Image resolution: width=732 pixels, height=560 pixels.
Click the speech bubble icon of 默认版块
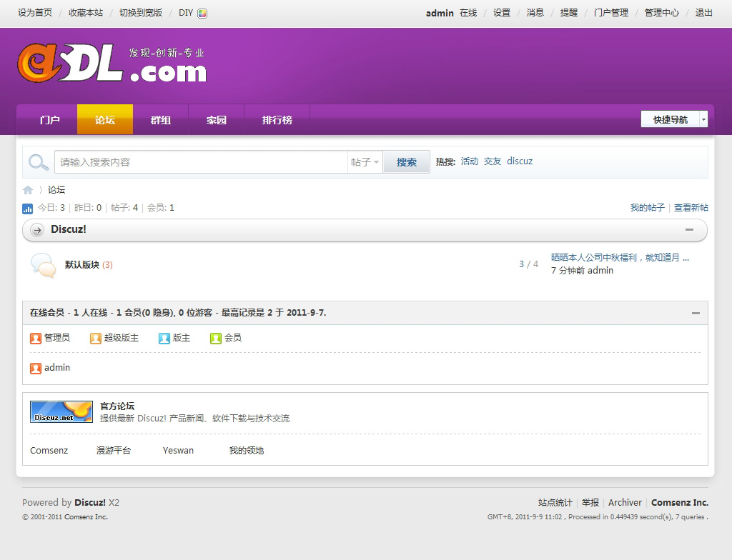tap(43, 266)
